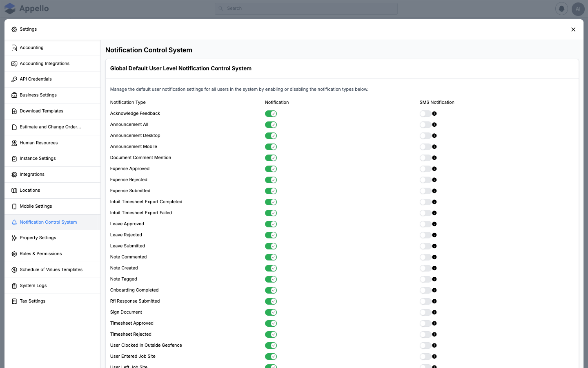The height and width of the screenshot is (368, 588).
Task: Click SMS info icon for Sign Document
Action: pyautogui.click(x=434, y=312)
